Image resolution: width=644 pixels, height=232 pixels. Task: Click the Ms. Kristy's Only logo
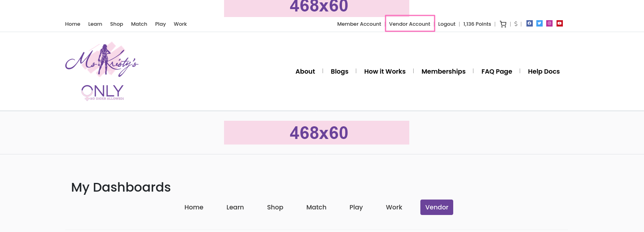pos(102,71)
